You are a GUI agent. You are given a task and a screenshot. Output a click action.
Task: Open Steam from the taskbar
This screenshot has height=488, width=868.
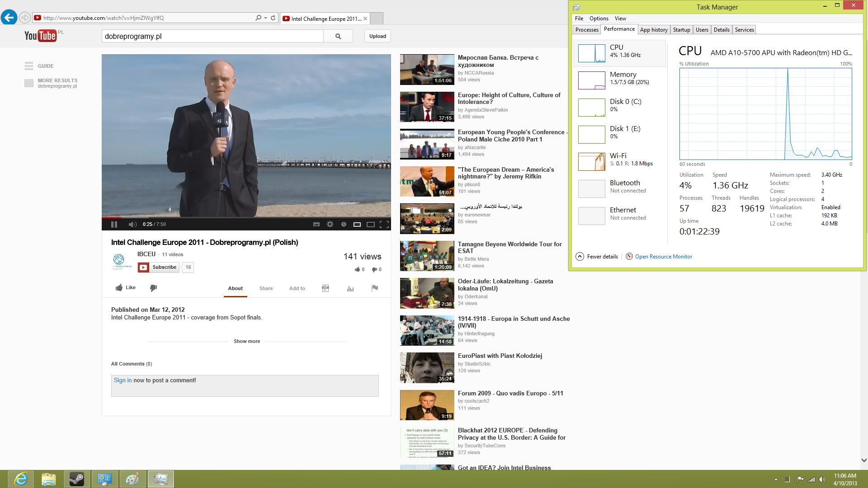77,479
